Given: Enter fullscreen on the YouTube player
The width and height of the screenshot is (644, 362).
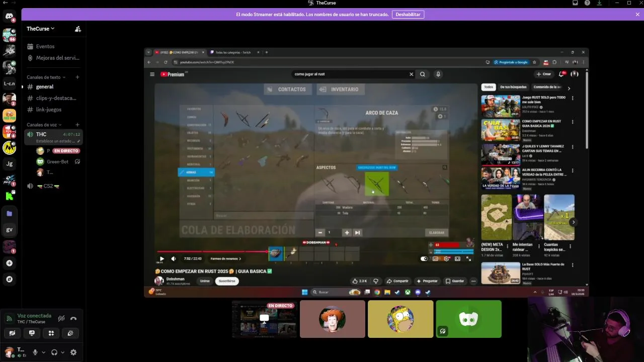Looking at the screenshot, I should pos(468,259).
